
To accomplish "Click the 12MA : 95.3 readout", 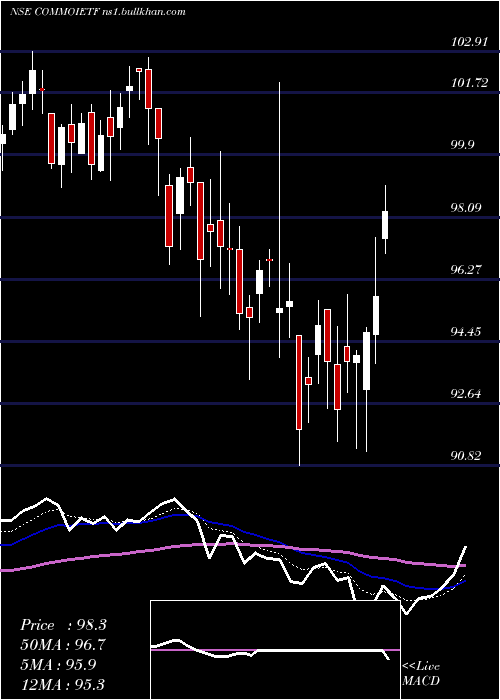I will [63, 684].
